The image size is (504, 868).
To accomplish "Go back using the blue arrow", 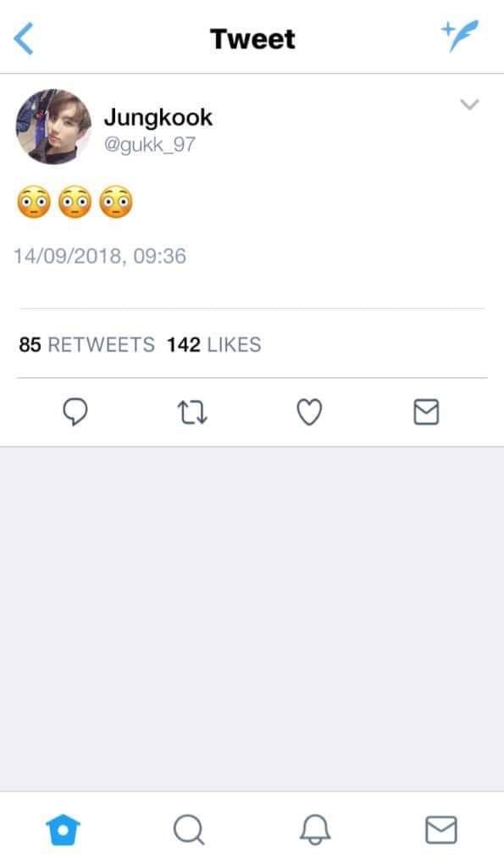I will (23, 39).
